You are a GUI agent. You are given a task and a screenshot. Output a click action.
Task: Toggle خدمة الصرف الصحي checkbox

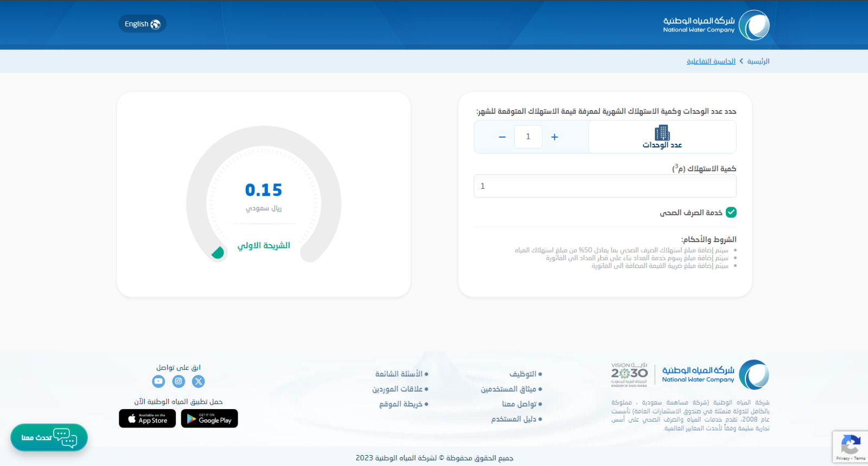pos(731,213)
